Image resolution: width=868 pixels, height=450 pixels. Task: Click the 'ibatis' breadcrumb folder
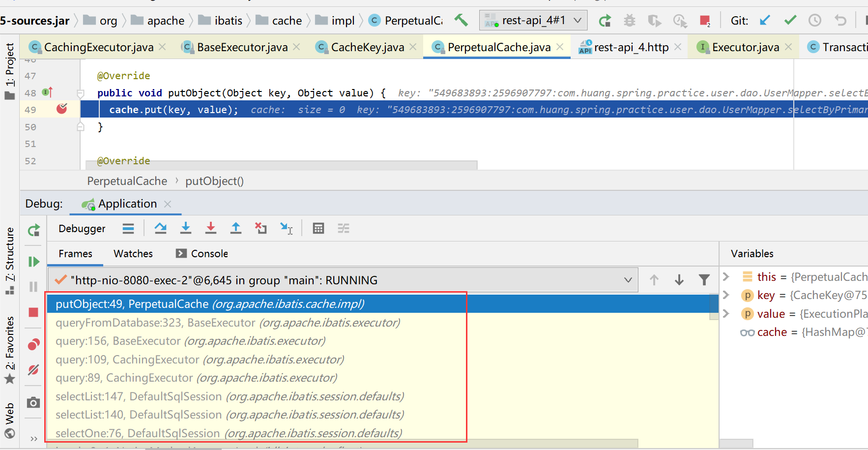click(220, 21)
